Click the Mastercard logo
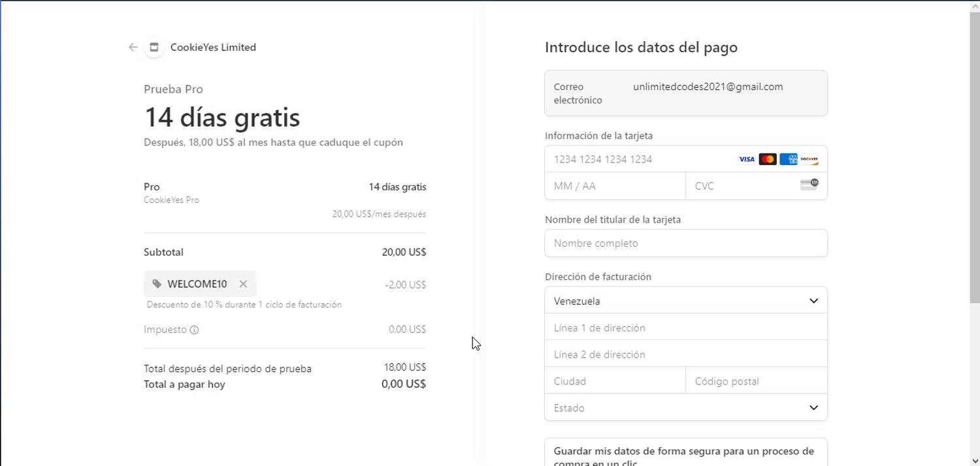 click(x=768, y=159)
